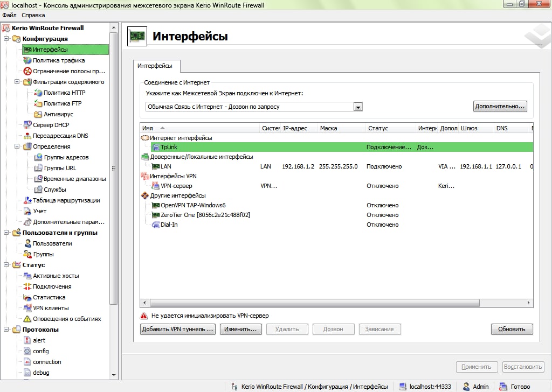Open the Сервер DHCP icon

coord(27,125)
